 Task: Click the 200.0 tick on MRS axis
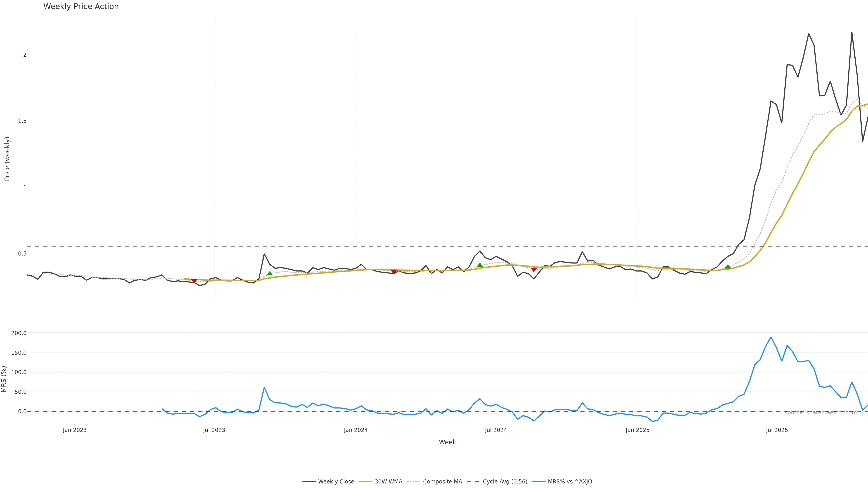pos(19,333)
